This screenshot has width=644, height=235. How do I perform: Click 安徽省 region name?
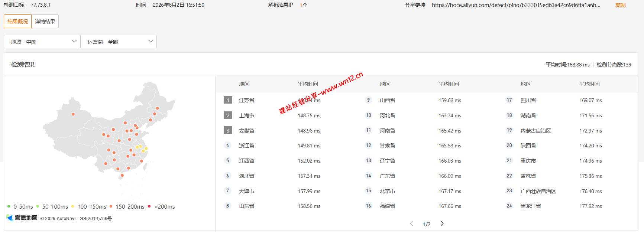[x=246, y=131]
